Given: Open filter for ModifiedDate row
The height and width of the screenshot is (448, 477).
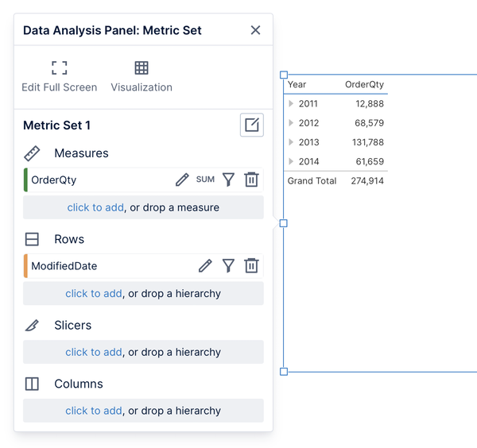Looking at the screenshot, I should [228, 265].
